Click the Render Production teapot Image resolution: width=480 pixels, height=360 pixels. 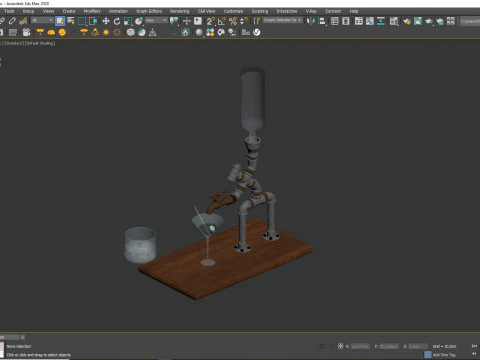pyautogui.click(x=429, y=22)
